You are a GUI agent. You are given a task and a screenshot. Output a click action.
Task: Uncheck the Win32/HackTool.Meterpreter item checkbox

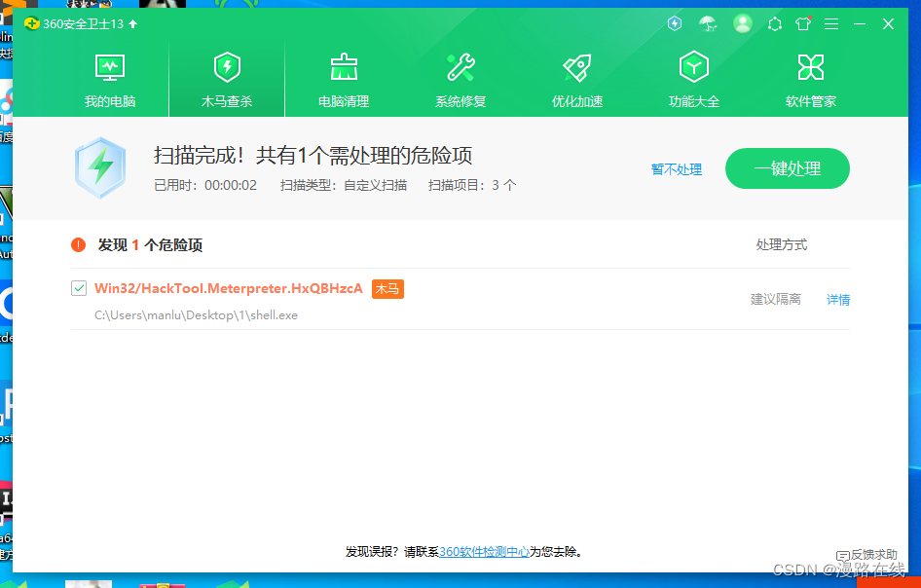pyautogui.click(x=79, y=288)
